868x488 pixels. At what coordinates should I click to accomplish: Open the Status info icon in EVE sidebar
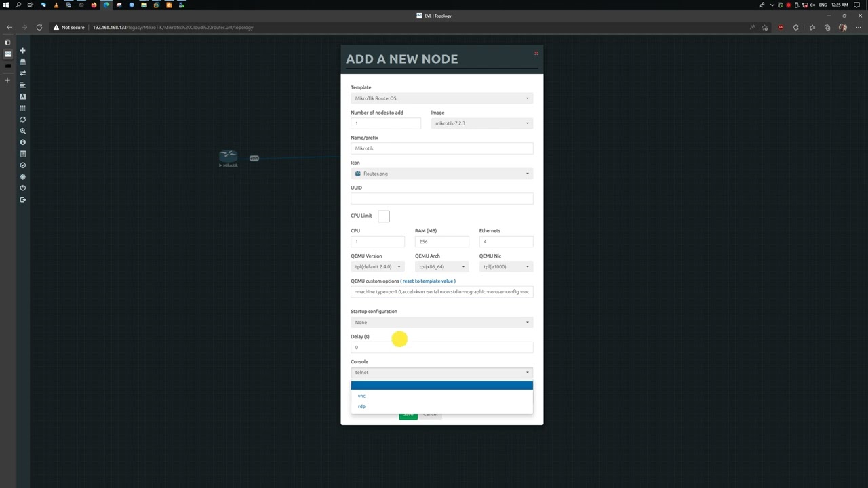(22, 142)
